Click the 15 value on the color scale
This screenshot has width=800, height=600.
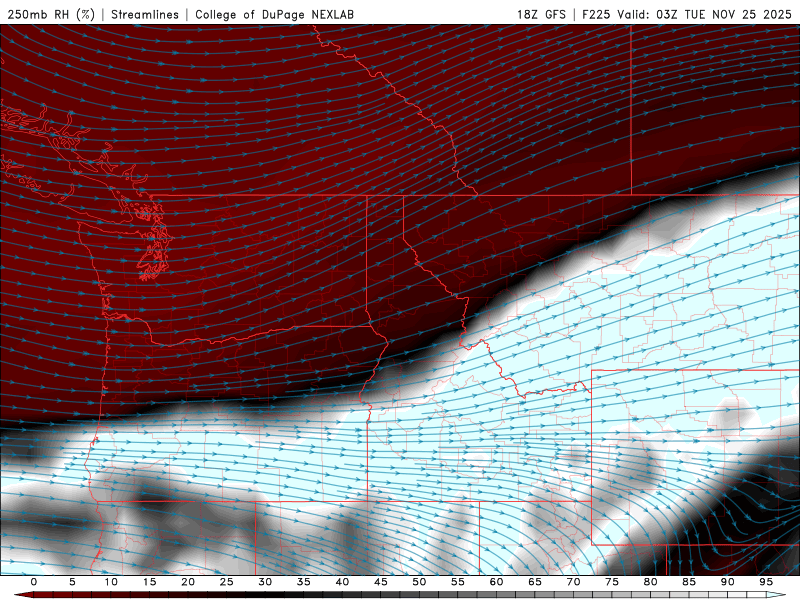tap(149, 582)
